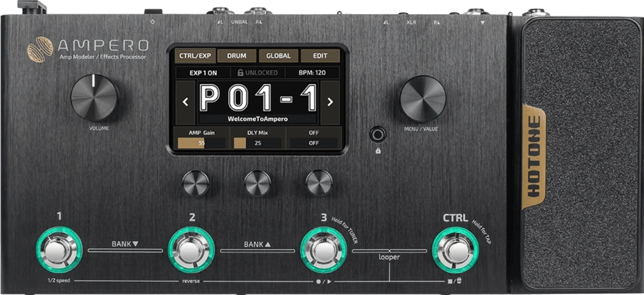Click the VOLUME knob
Image resolution: width=644 pixels, height=295 pixels.
point(95,98)
